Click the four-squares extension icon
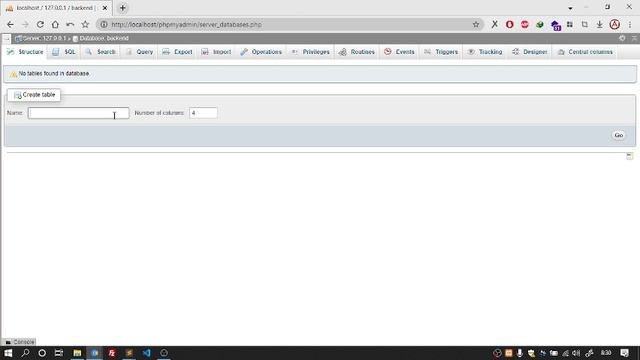Screen dimensions: 640x360 click(570, 24)
